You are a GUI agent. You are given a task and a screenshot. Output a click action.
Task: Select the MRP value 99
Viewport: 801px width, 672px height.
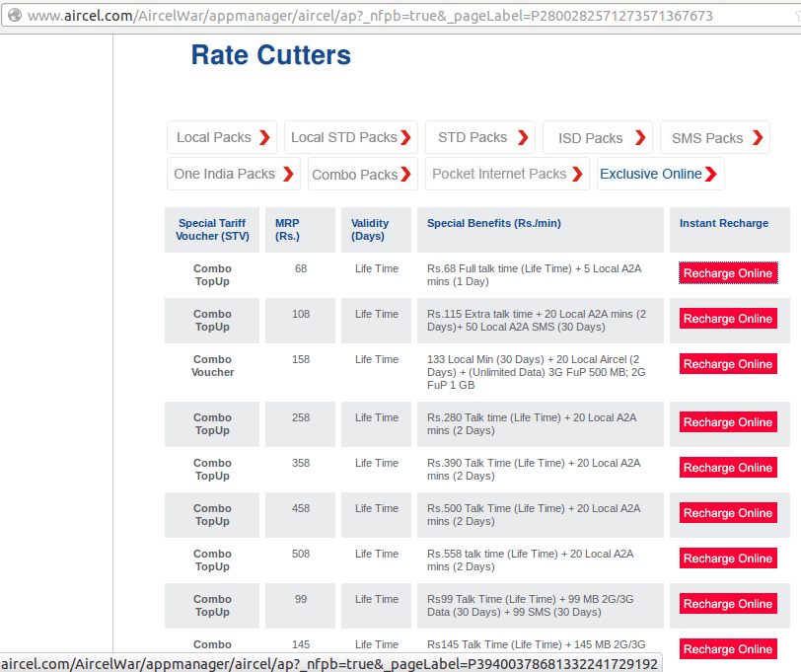click(301, 599)
